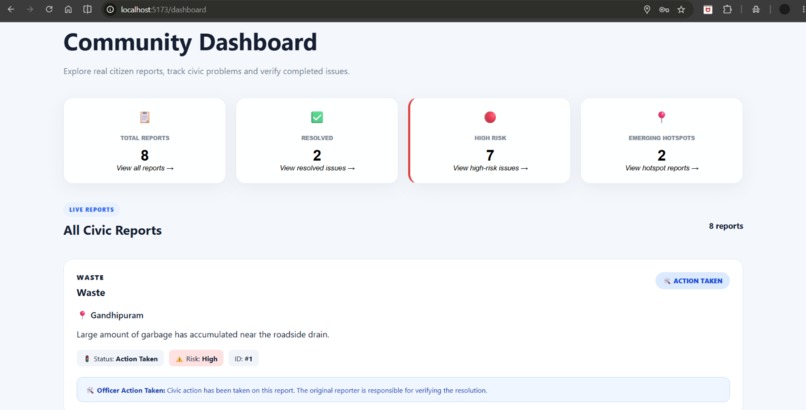Open the browser profile avatar

[x=784, y=9]
